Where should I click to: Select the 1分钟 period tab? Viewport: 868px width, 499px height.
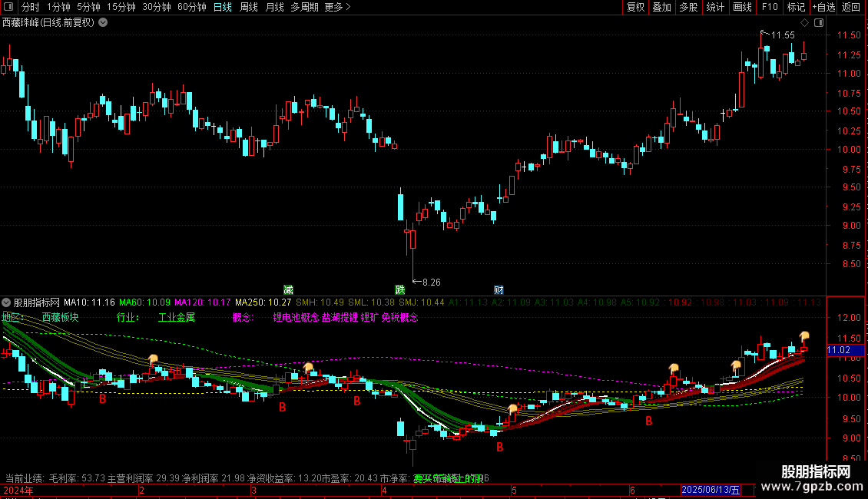(x=58, y=7)
